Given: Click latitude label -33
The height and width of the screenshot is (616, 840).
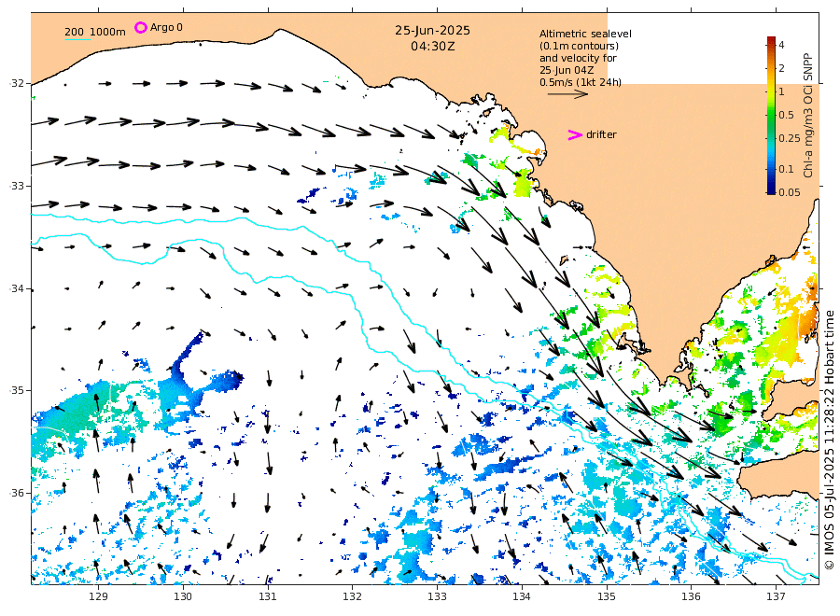Looking at the screenshot, I should tap(17, 186).
